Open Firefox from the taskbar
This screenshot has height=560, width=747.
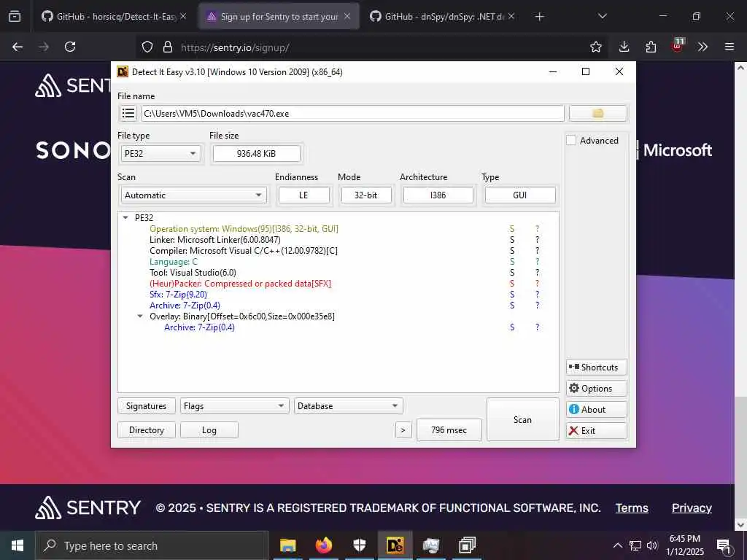tap(323, 545)
